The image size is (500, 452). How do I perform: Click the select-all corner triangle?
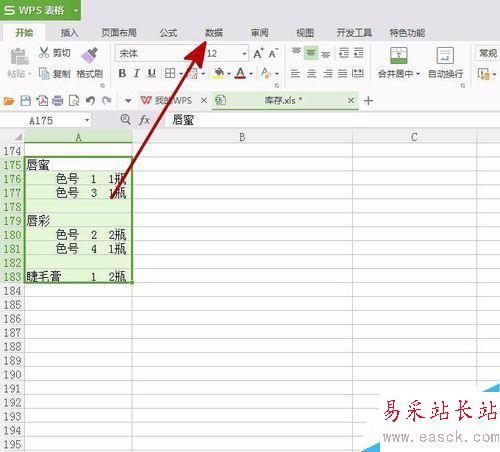tap(18, 137)
